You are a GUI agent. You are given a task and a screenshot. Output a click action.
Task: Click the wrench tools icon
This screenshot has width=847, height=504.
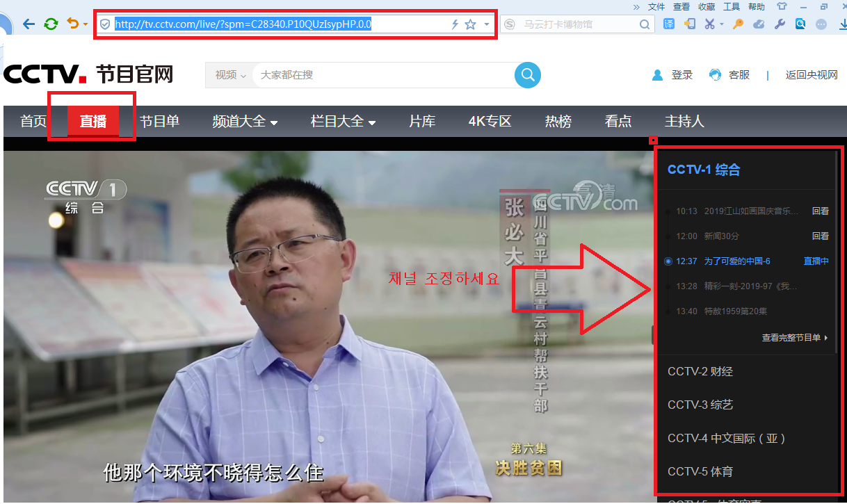(x=780, y=24)
